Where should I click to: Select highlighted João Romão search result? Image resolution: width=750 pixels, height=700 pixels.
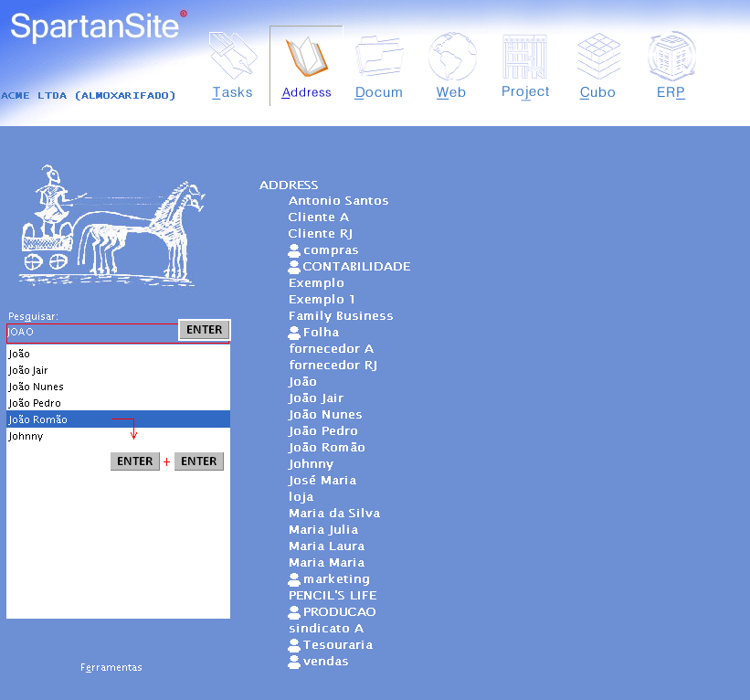tap(118, 419)
